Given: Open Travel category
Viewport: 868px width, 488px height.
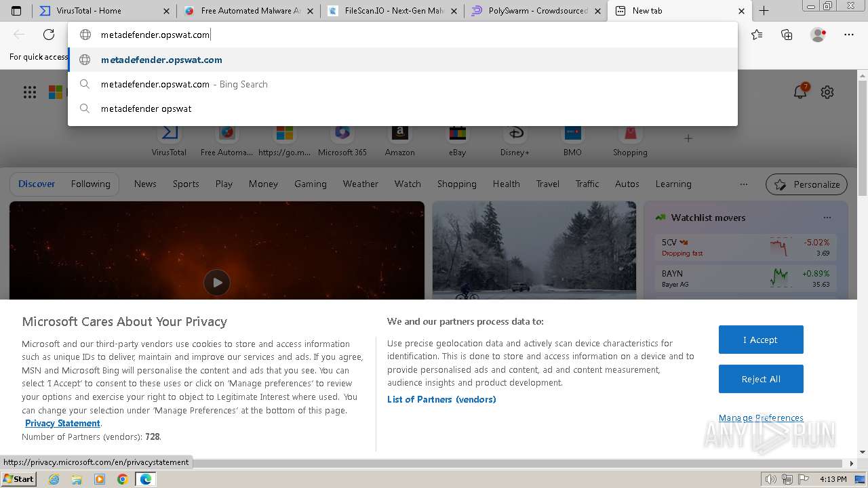Looking at the screenshot, I should 548,184.
